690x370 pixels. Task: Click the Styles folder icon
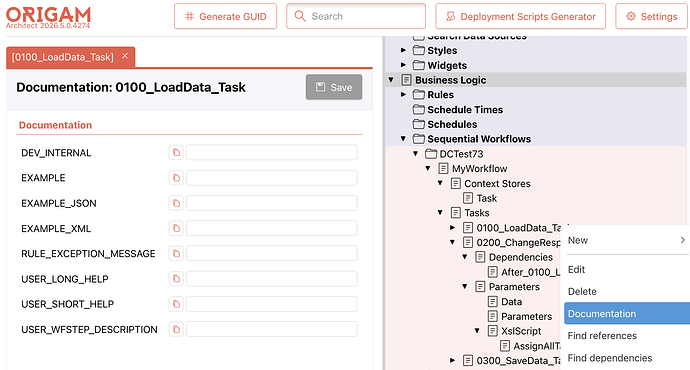tap(418, 51)
